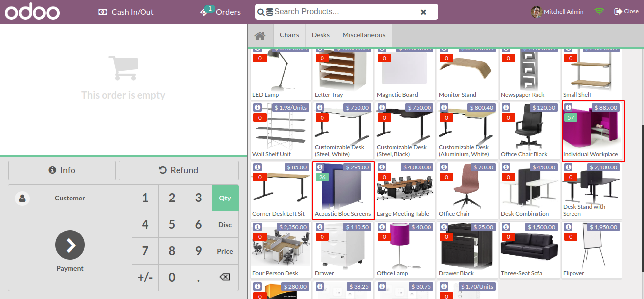This screenshot has width=644, height=299.
Task: Open info icon on Office Chair Black card
Action: (x=506, y=107)
